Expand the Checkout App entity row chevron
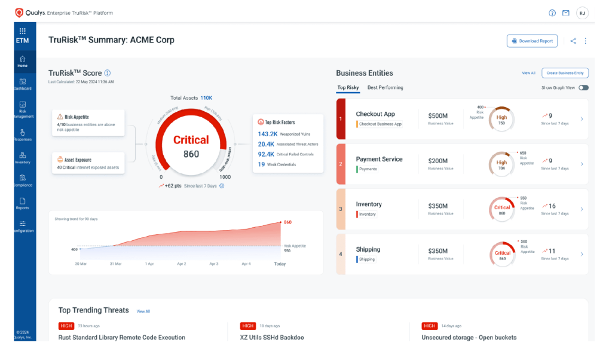This screenshot has height=364, width=612. point(582,119)
